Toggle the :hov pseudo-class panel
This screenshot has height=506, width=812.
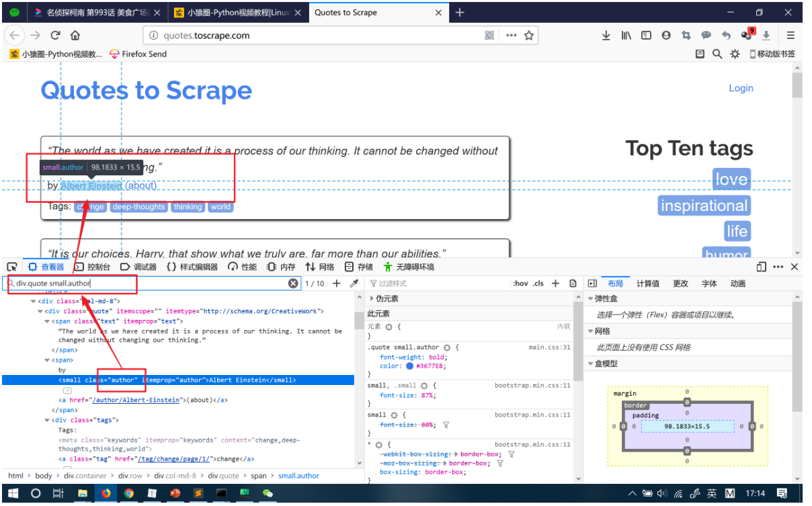tap(520, 284)
